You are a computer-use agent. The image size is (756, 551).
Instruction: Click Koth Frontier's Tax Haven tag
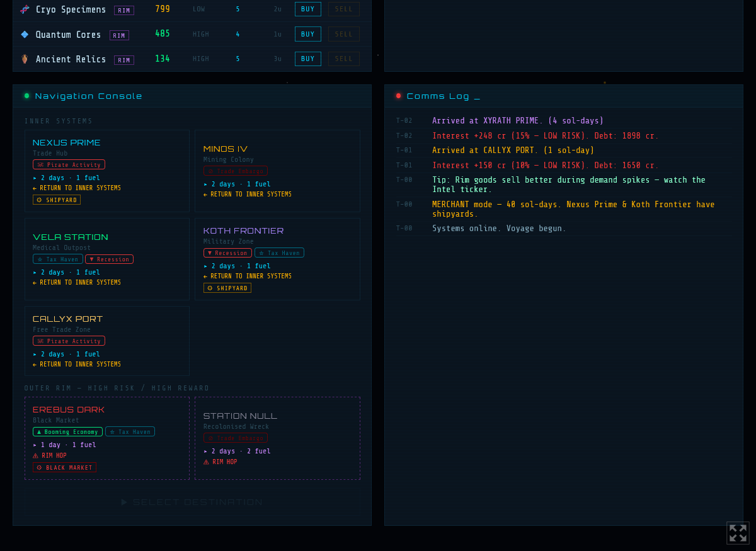pos(279,253)
